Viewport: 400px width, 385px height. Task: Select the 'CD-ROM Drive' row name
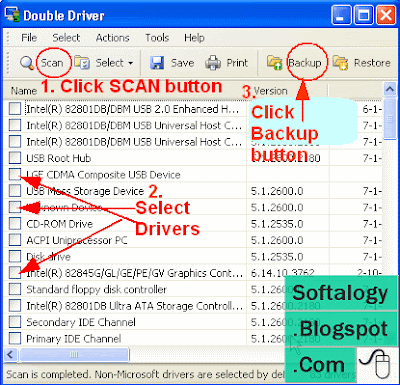click(60, 224)
